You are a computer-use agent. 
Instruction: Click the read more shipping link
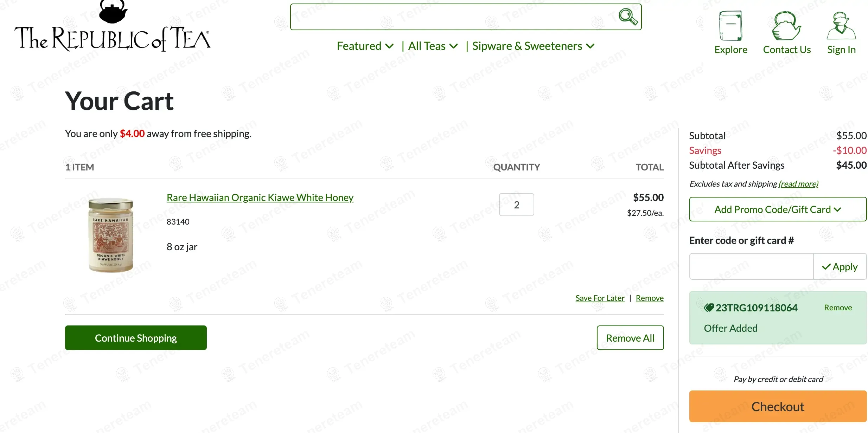tap(798, 184)
